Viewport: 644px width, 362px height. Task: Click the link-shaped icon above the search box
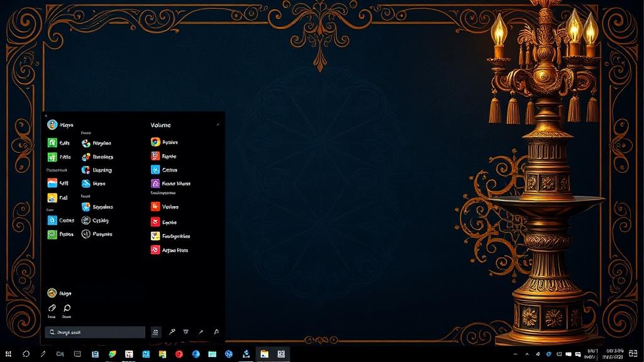[x=52, y=308]
